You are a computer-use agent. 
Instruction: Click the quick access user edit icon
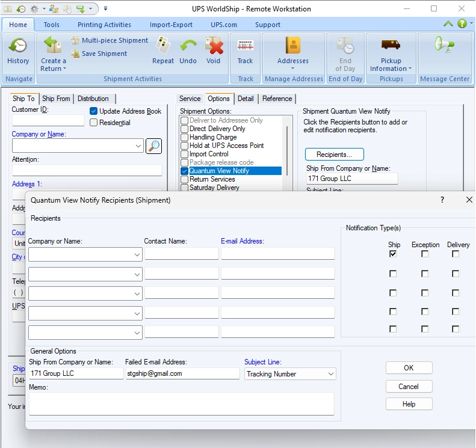(54, 9)
